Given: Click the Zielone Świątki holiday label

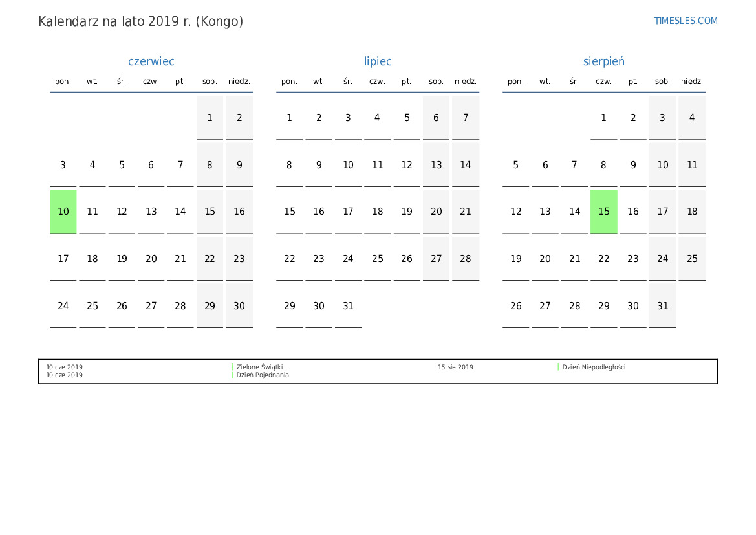Looking at the screenshot, I should tap(259, 367).
